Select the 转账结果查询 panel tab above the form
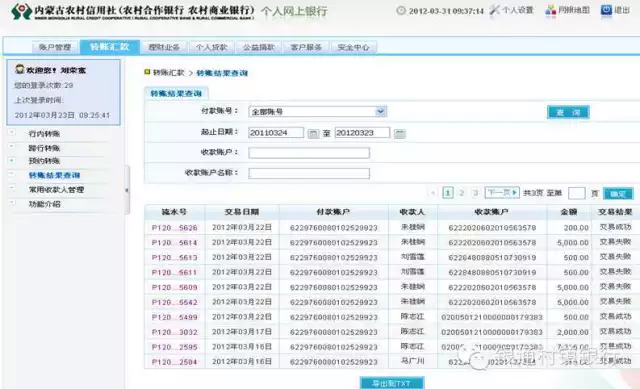The image size is (640, 389). click(x=176, y=93)
